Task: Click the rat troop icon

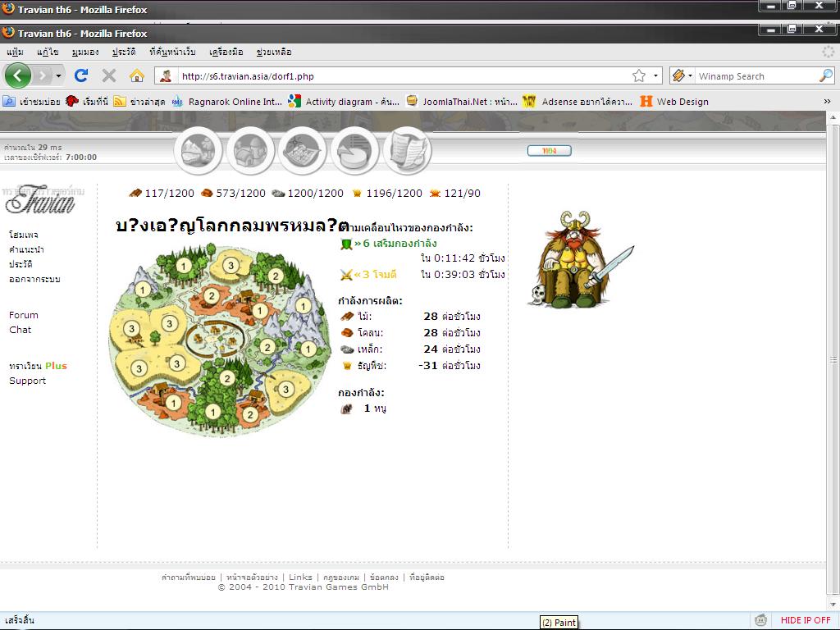Action: pyautogui.click(x=347, y=409)
